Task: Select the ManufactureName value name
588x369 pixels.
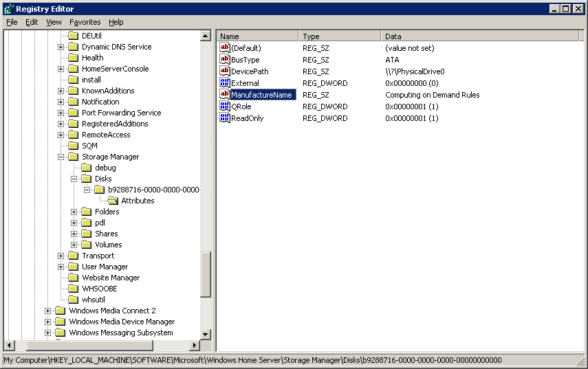Action: coord(261,95)
